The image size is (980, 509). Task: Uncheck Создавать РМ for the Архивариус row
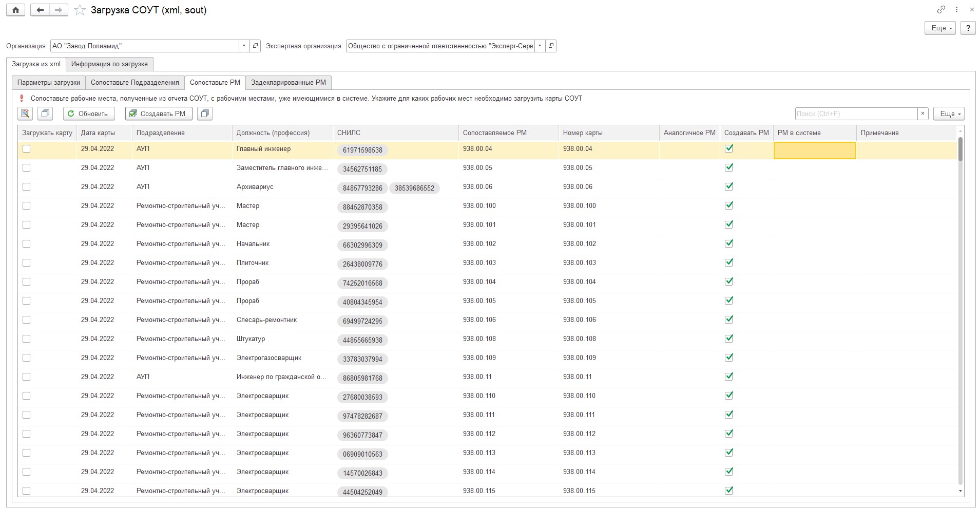click(728, 187)
